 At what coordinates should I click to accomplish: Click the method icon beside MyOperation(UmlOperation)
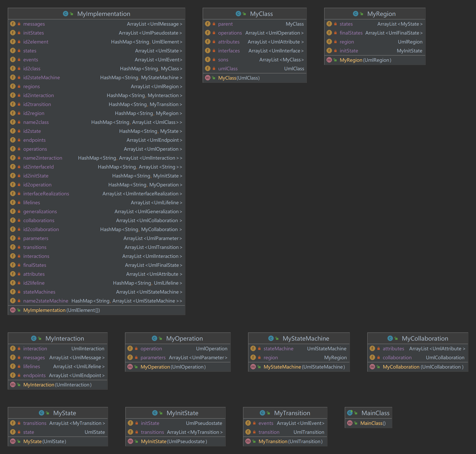[130, 367]
